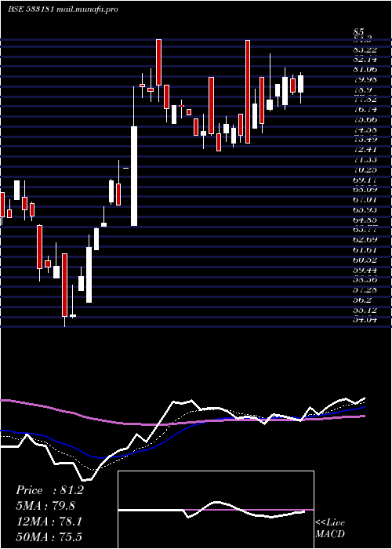This screenshot has width=392, height=549.
Task: Click the 70.25 price axis label
Action: [x=365, y=170]
